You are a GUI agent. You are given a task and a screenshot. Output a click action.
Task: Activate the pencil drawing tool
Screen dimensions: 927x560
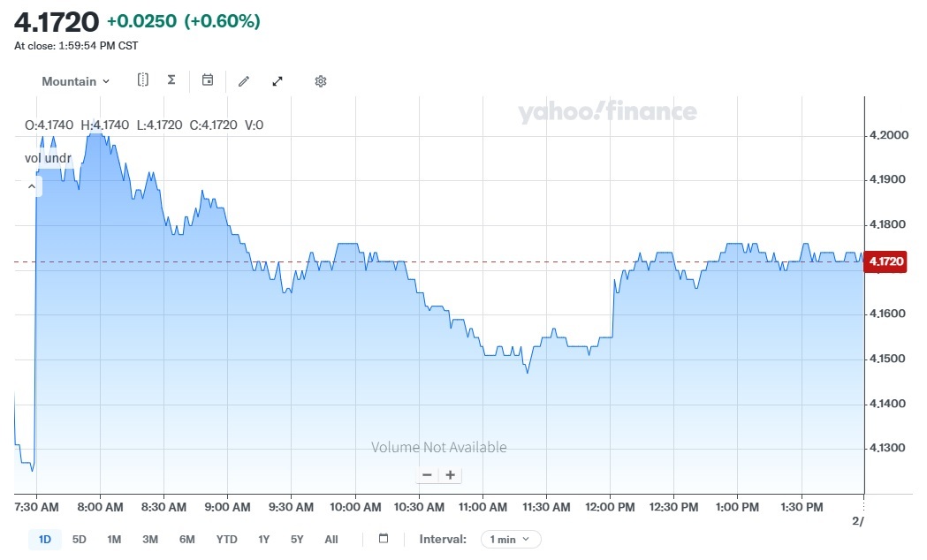244,81
